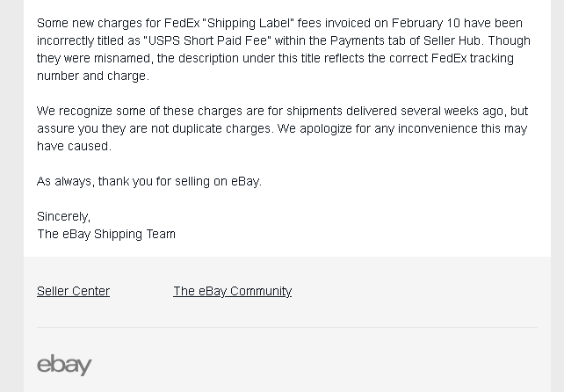The height and width of the screenshot is (392, 564).
Task: Open the Seller Center link
Action: pyautogui.click(x=73, y=291)
